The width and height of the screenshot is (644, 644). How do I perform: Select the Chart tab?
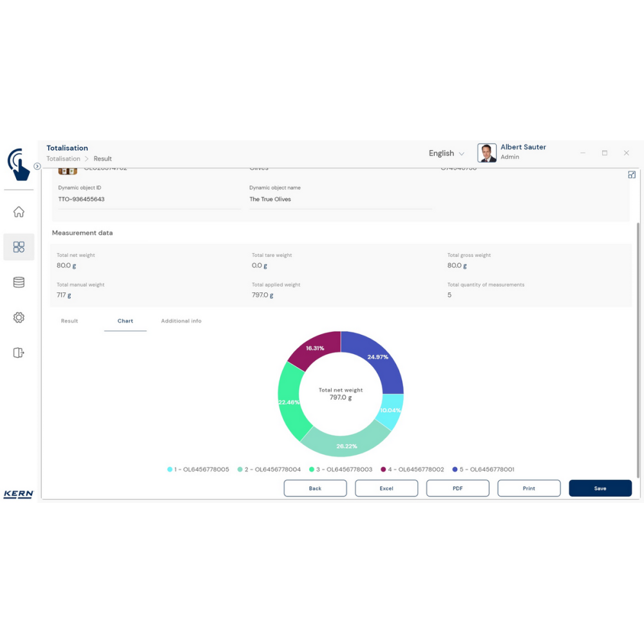[125, 321]
